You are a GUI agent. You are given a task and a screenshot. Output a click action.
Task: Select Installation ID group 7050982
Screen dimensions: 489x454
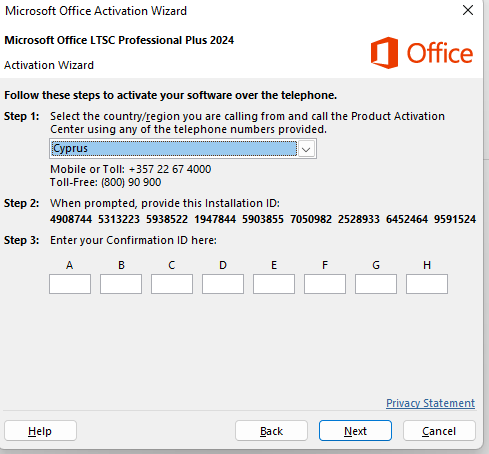[311, 219]
